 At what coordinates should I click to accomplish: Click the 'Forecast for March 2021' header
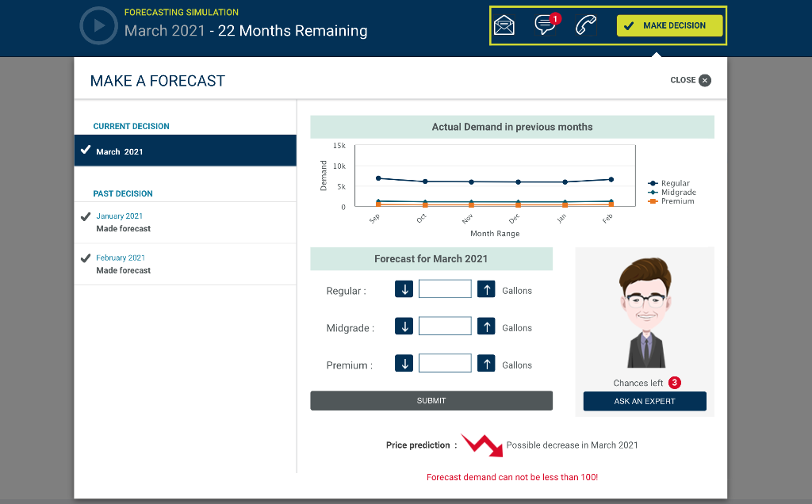[431, 258]
